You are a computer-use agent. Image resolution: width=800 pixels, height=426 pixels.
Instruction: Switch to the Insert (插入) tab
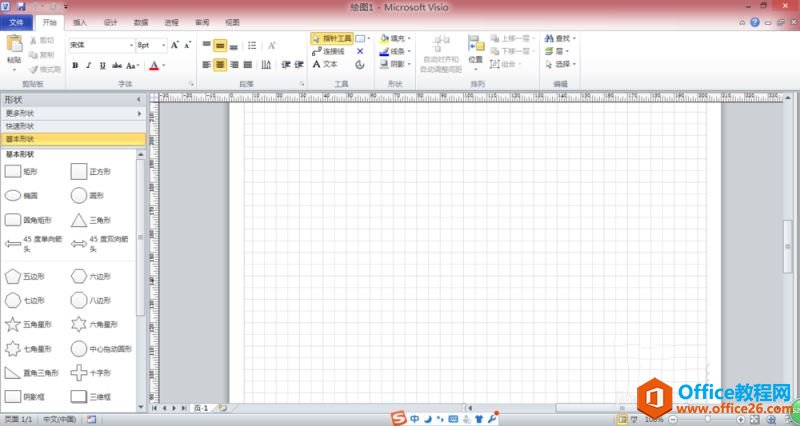point(80,22)
